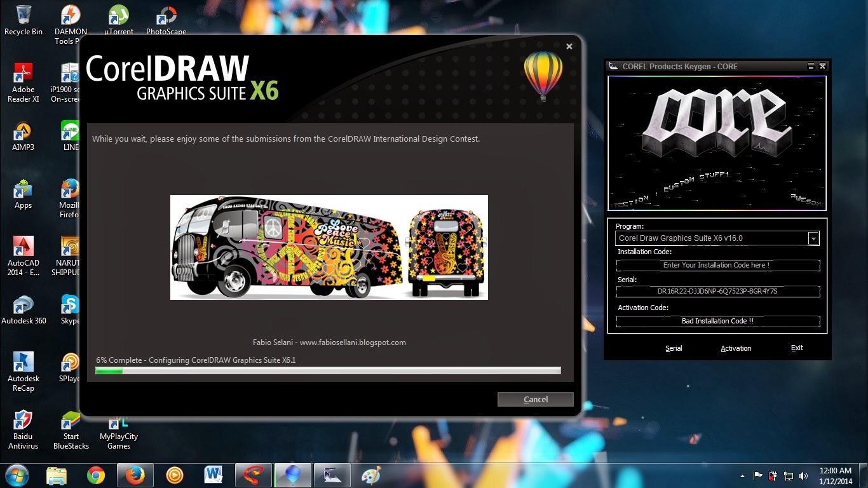The height and width of the screenshot is (488, 868).
Task: Exit the COREL Products Keygen
Action: [x=796, y=348]
